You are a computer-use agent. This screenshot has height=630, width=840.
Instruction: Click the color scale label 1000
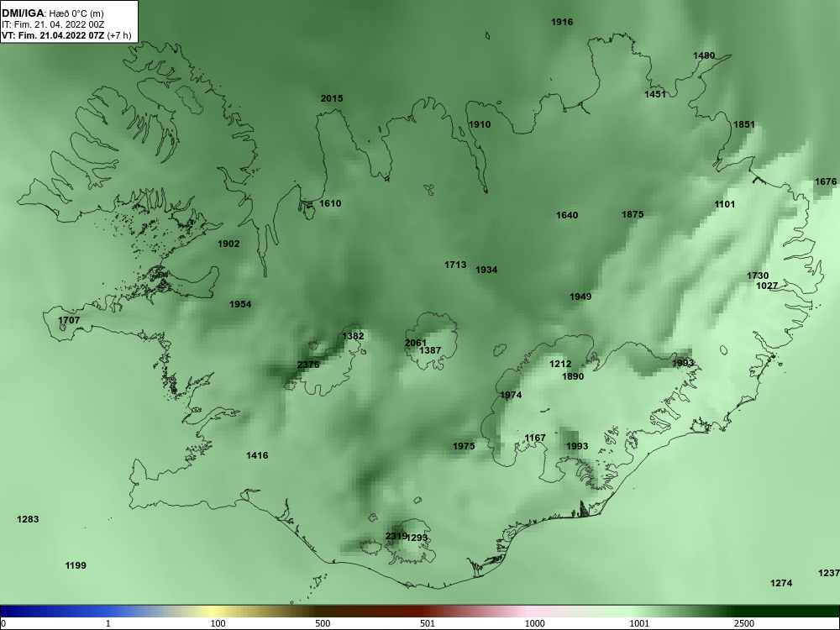(x=534, y=623)
